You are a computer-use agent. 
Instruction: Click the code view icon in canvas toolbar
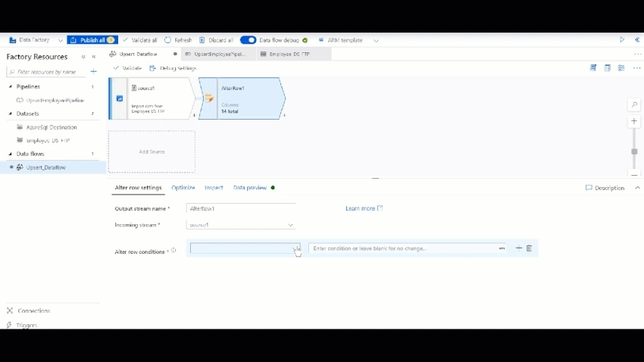pyautogui.click(x=607, y=67)
